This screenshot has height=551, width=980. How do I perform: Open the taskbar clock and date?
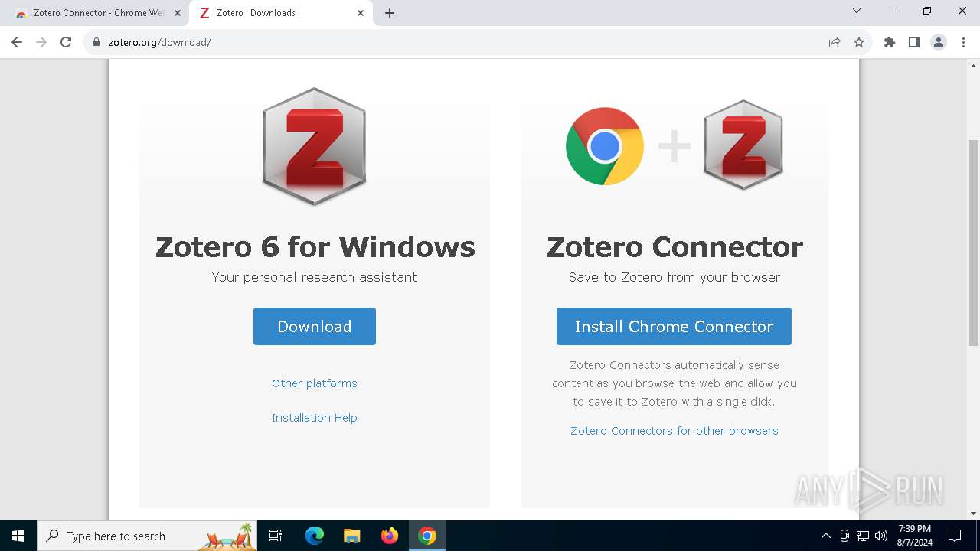[914, 536]
